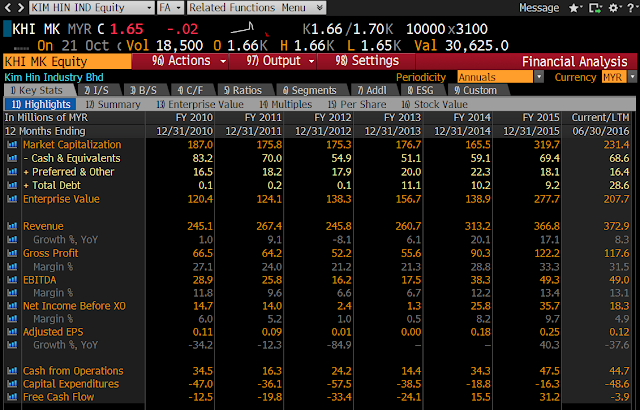Select the 12) Summary sub-tab
The width and height of the screenshot is (640, 410).
[x=113, y=104]
